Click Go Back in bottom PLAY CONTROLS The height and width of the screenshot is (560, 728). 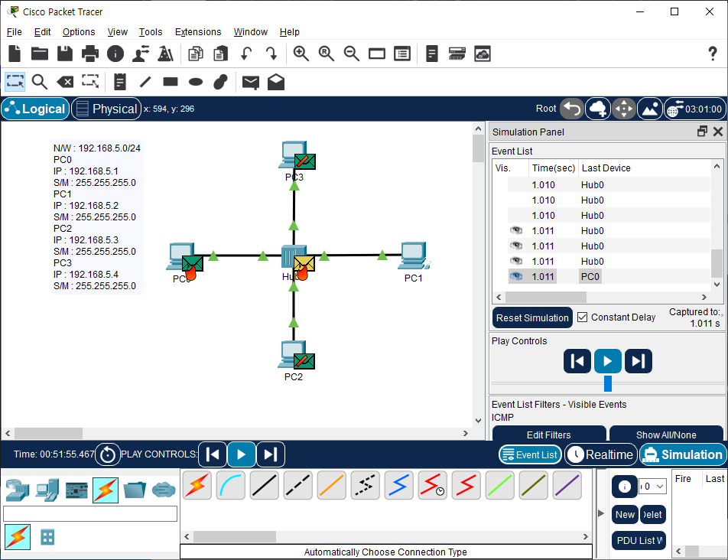point(213,454)
